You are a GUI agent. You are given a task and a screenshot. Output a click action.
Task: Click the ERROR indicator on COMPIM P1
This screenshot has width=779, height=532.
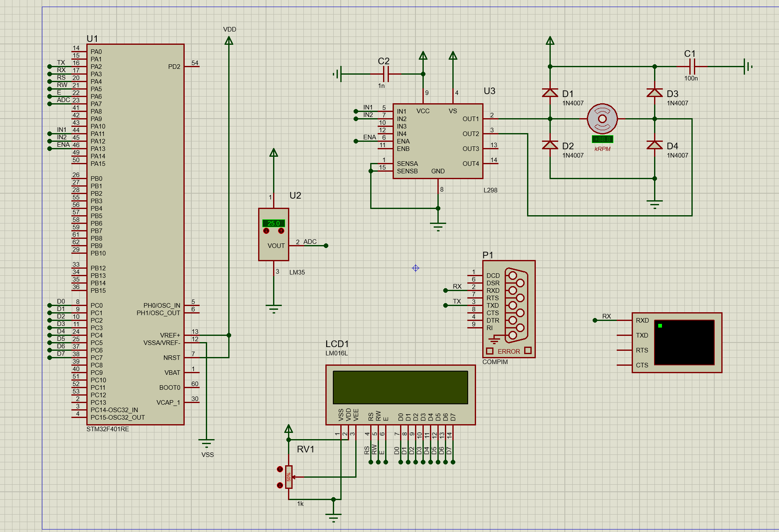pyautogui.click(x=509, y=351)
